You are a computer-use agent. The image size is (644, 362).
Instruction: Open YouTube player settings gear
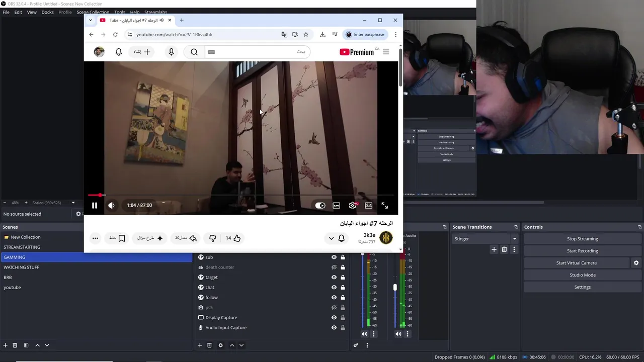pos(352,205)
